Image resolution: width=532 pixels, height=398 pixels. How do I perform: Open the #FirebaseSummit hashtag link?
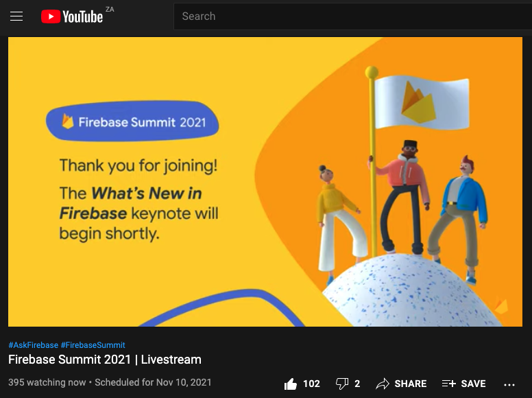pos(93,345)
